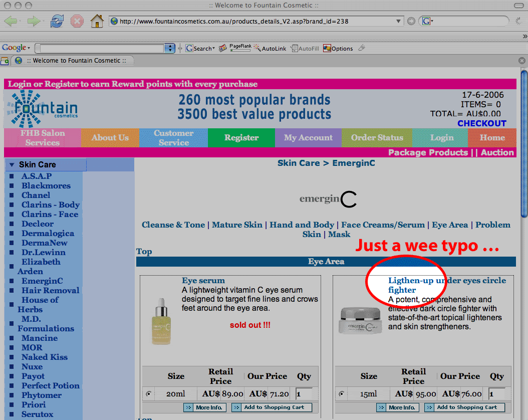Click the orange Home menu item
The height and width of the screenshot is (420, 528).
pos(492,138)
